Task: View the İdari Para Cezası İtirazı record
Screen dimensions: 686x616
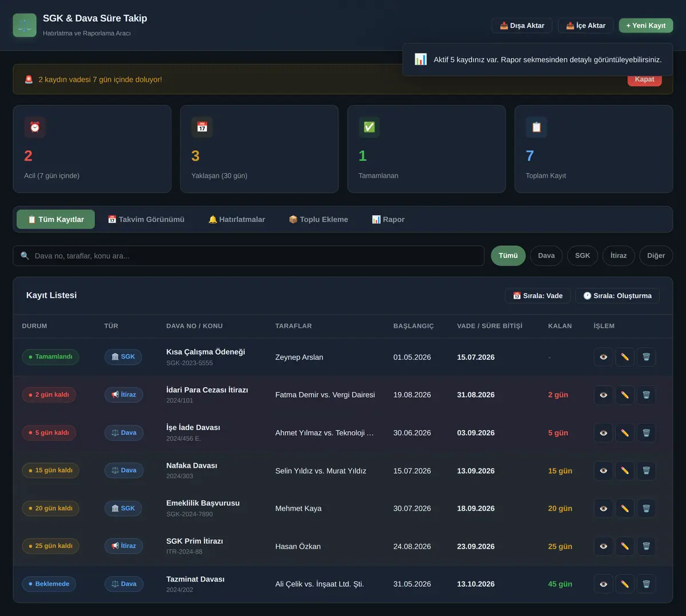Action: pos(603,395)
